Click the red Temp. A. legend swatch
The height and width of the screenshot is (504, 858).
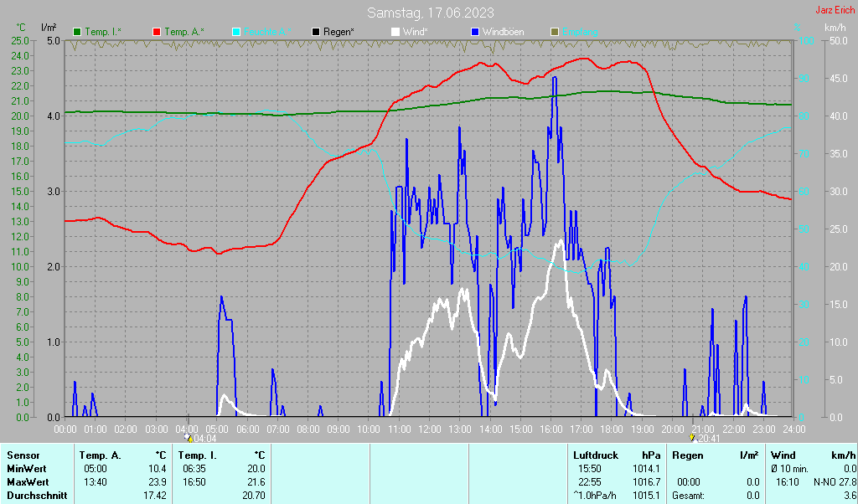157,32
